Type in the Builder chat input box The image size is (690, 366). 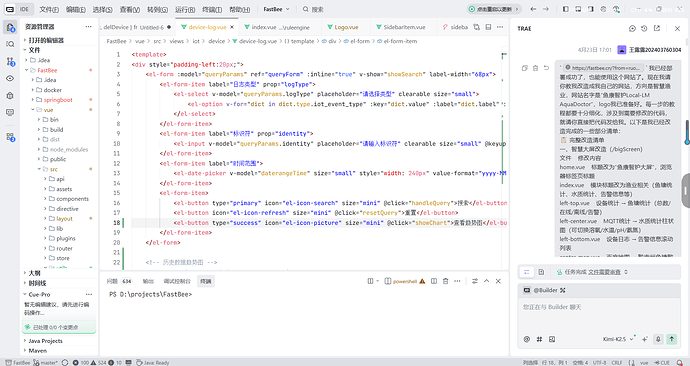(x=599, y=316)
